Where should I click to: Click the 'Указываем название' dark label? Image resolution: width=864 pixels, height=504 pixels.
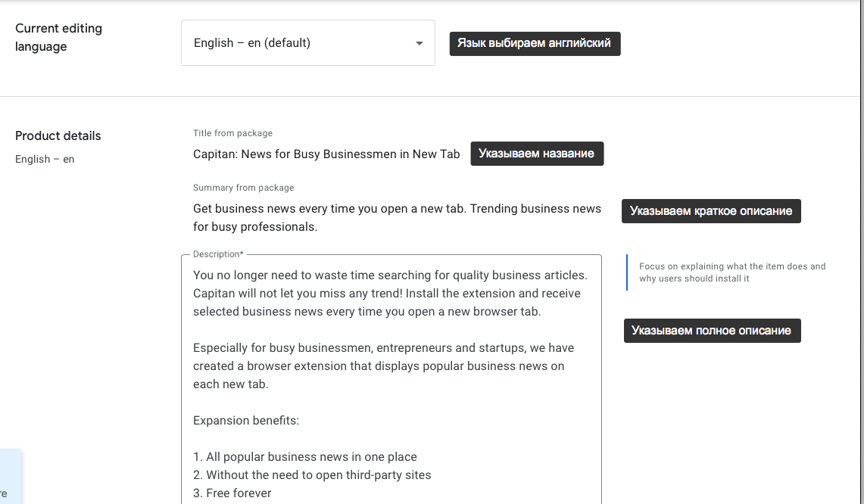pos(537,154)
